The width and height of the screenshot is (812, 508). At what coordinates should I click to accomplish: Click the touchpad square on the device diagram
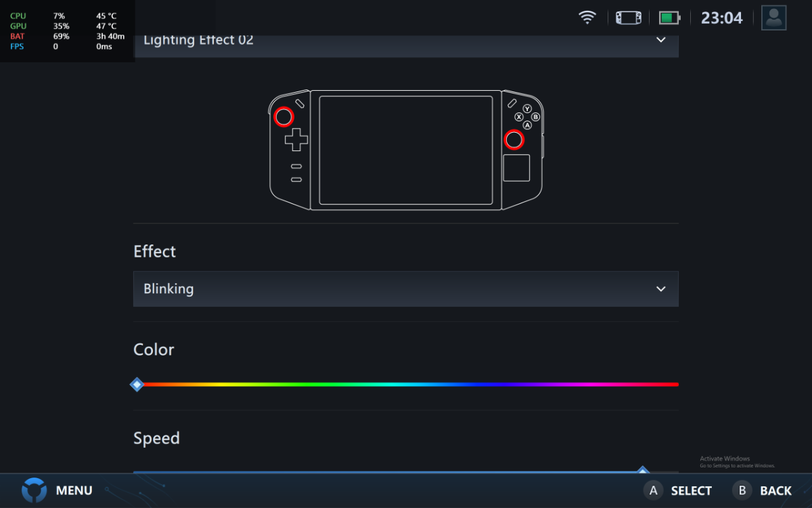516,168
